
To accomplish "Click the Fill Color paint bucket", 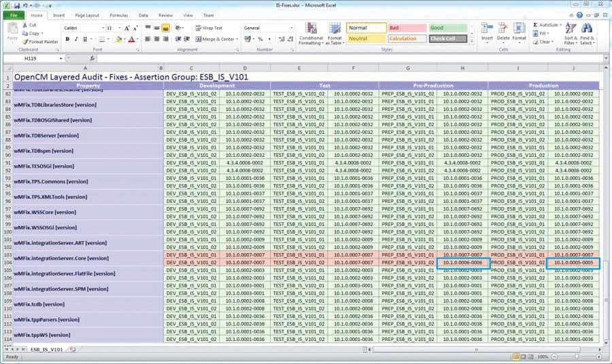I will click(118, 39).
